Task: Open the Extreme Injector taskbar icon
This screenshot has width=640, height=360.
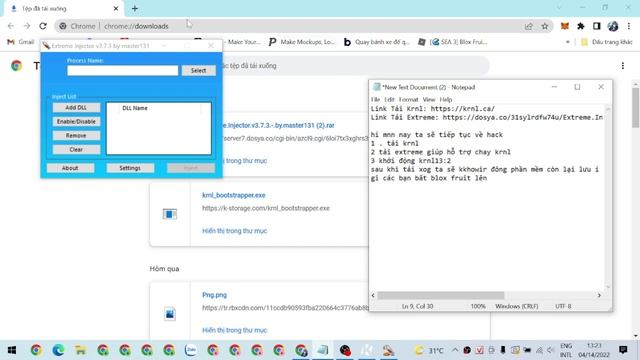Action: pyautogui.click(x=389, y=350)
